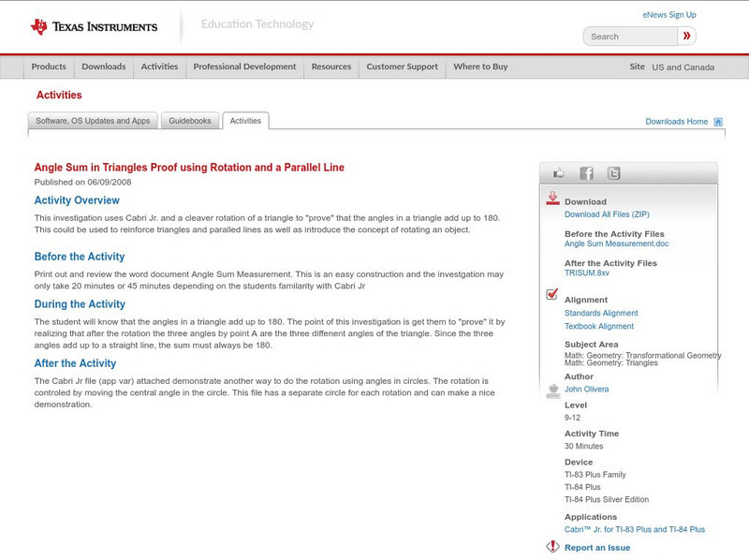The width and height of the screenshot is (749, 560).
Task: Open the Resources menu
Action: click(331, 66)
